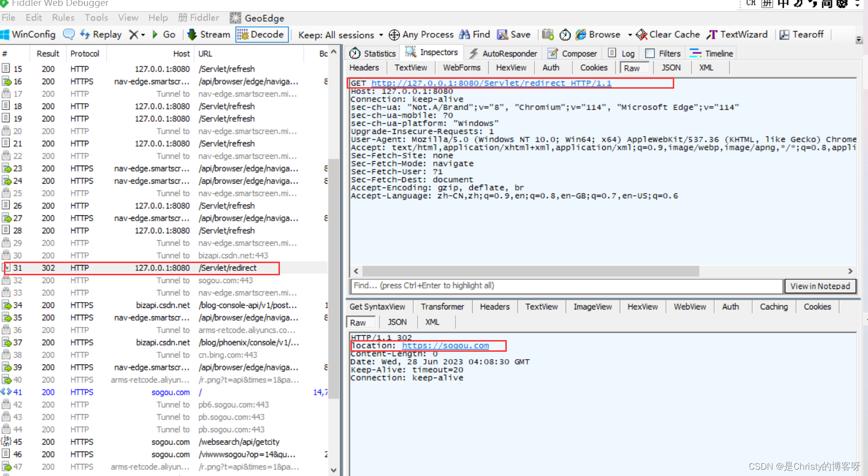Click the Find text input field
The height and width of the screenshot is (476, 868).
click(x=566, y=286)
